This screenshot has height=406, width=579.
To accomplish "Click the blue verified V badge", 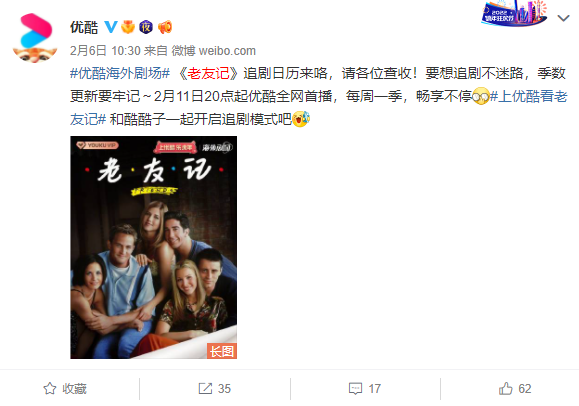I will pyautogui.click(x=111, y=27).
